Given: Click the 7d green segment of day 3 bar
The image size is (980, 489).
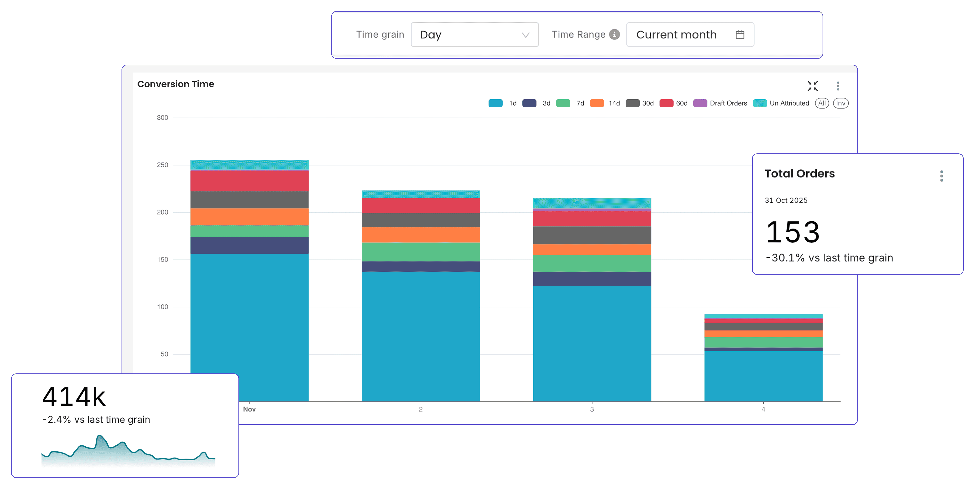Looking at the screenshot, I should click(592, 263).
